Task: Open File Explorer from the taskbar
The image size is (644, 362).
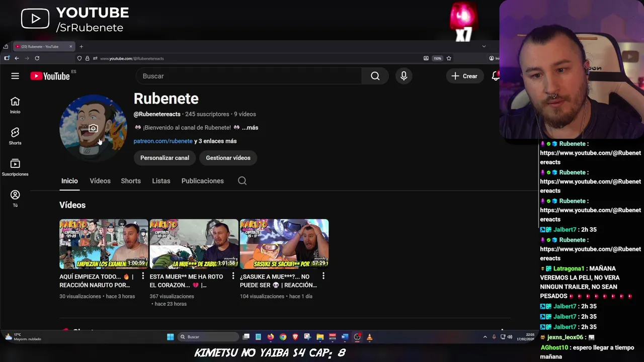Action: (320, 337)
